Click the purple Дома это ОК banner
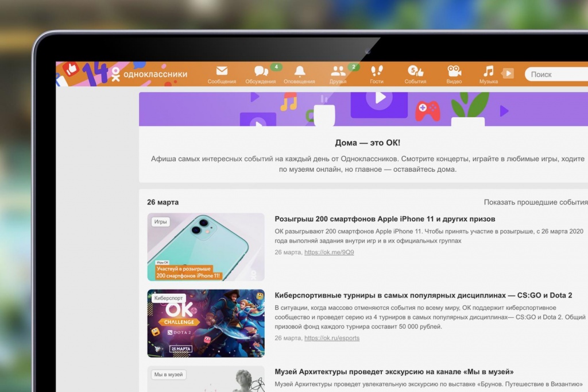 tap(363, 109)
